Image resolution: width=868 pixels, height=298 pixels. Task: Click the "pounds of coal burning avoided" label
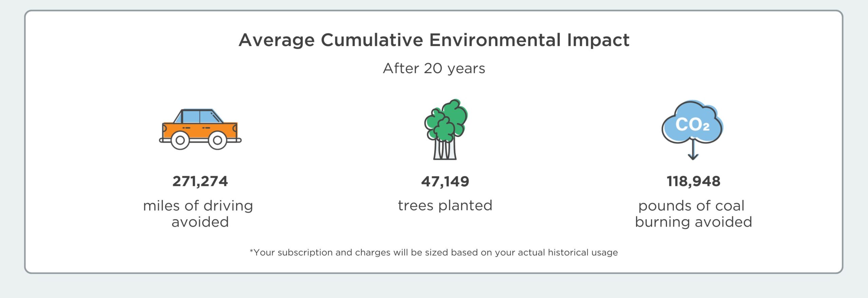pos(693,214)
